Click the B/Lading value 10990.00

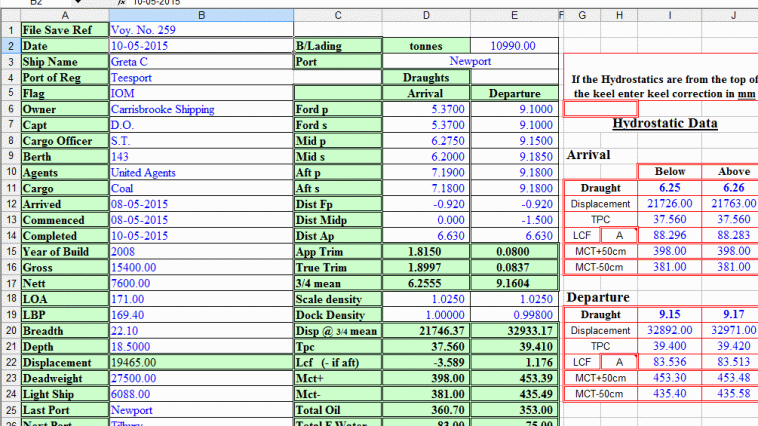pos(514,46)
